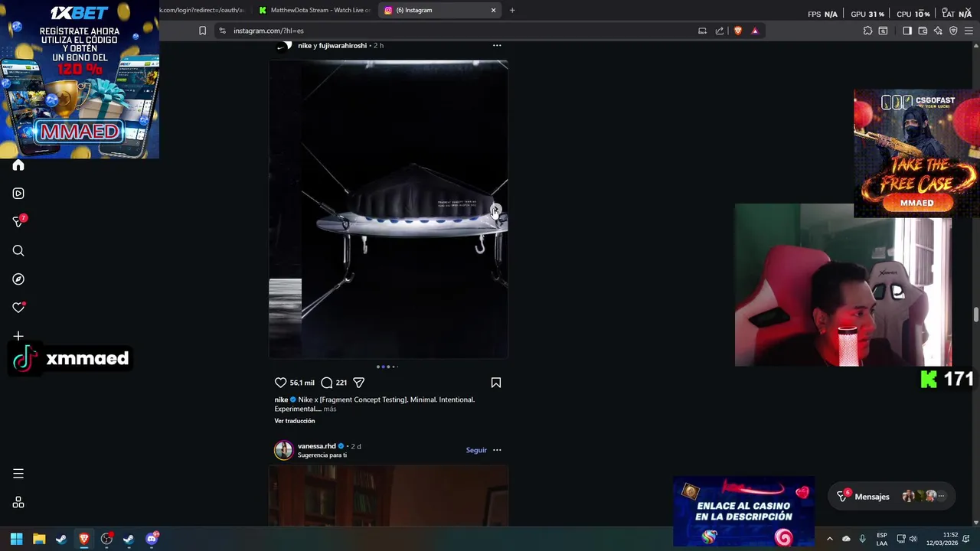This screenshot has height=551, width=980.
Task: Open the Mensajes floating chat button
Action: 890,497
